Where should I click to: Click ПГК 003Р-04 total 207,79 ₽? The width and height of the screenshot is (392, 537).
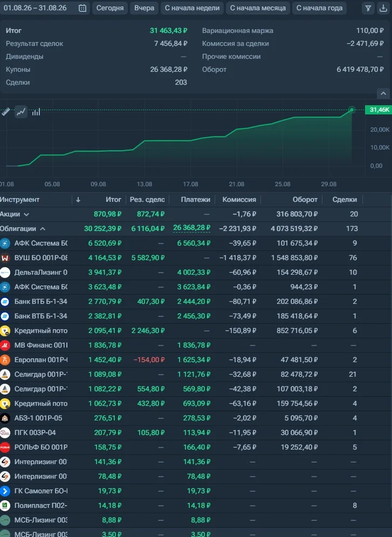[108, 432]
